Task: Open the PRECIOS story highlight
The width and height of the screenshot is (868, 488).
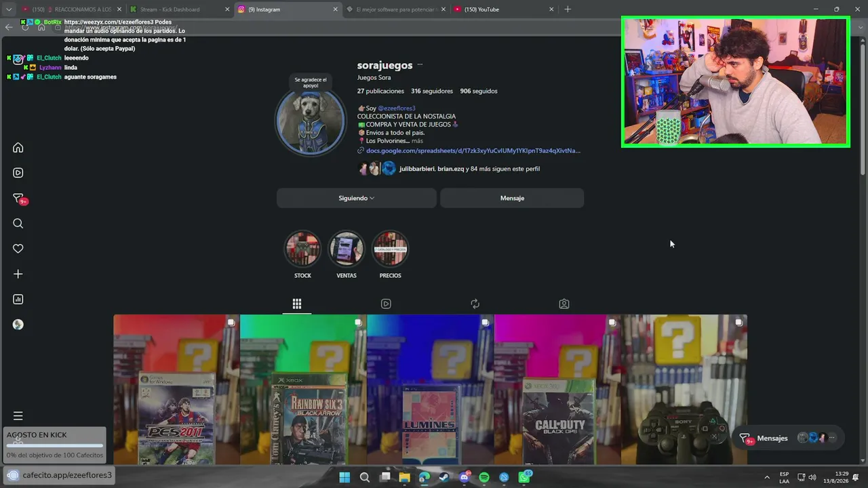Action: coord(390,249)
